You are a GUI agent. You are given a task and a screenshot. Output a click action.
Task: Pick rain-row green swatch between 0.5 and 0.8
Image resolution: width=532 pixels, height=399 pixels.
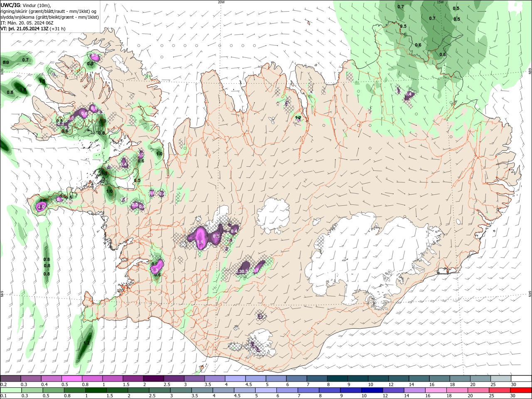(x=53, y=390)
